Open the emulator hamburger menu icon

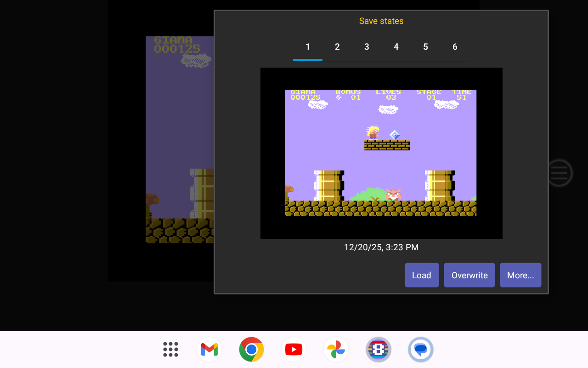[559, 173]
